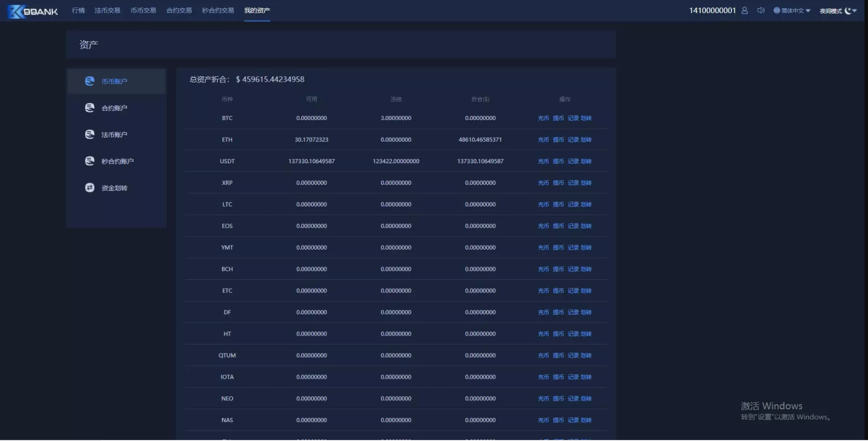The height and width of the screenshot is (441, 868).
Task: Click the 秒合约账户 sidebar icon
Action: click(x=90, y=161)
